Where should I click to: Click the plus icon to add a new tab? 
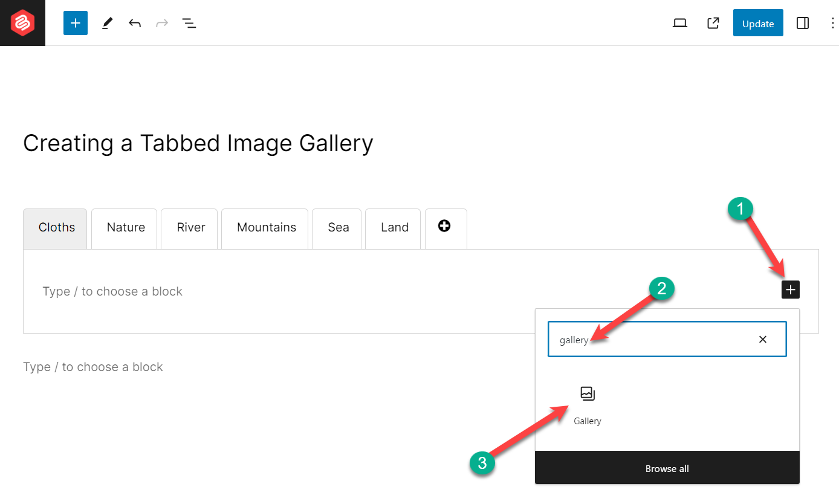pos(445,227)
